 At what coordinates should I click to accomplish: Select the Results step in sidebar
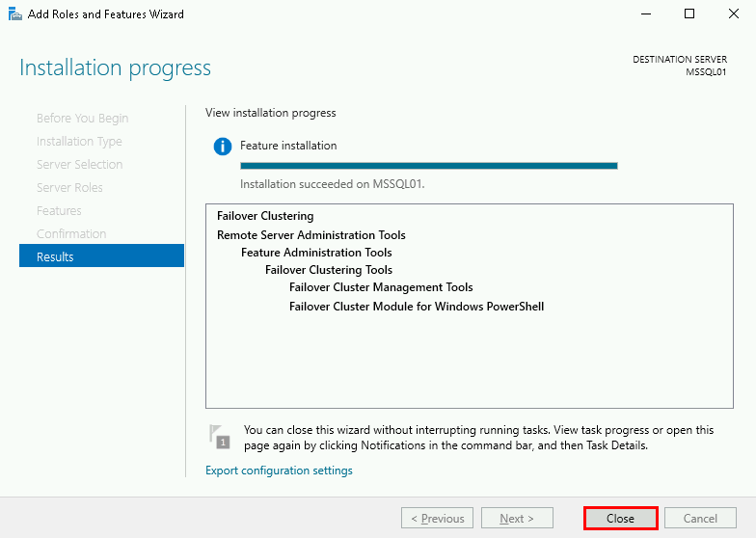tap(101, 256)
